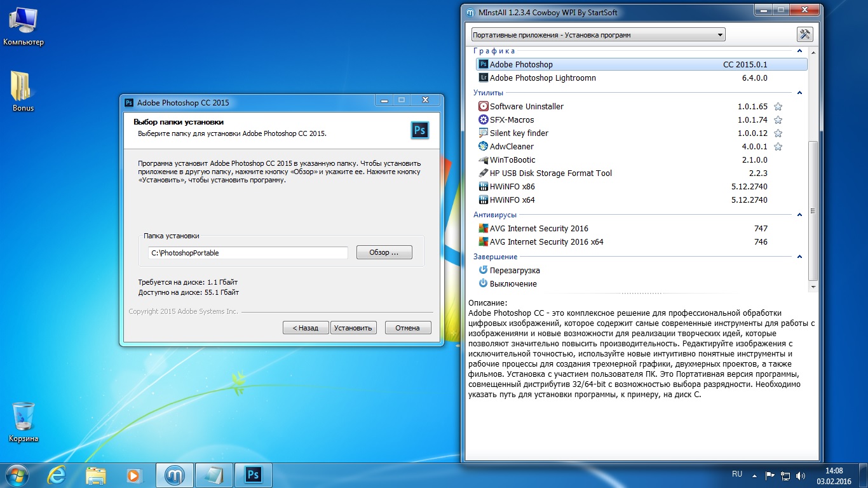Click the WinToBootic icon
Viewport: 868px width, 488px height.
[x=484, y=159]
